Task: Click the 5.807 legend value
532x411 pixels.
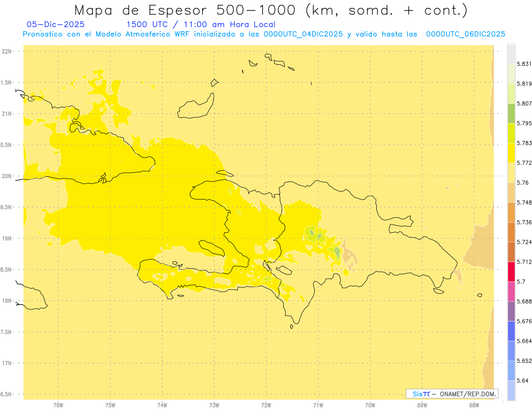Action: (524, 103)
